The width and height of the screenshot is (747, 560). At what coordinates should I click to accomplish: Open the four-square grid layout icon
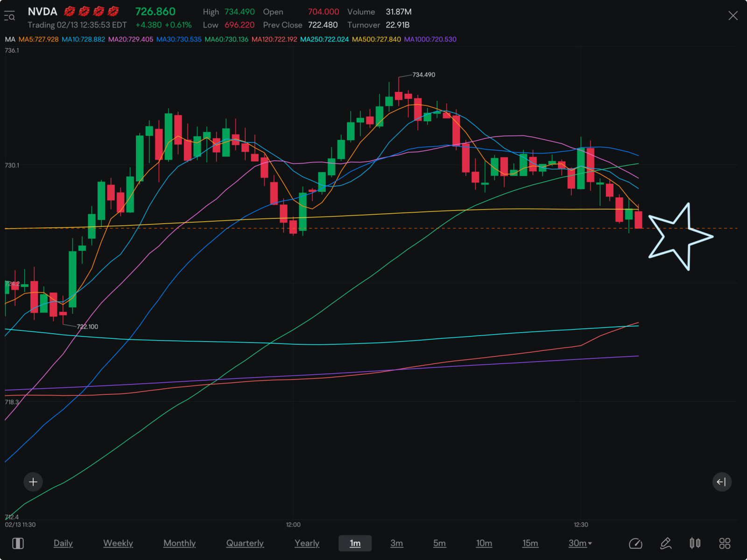[x=725, y=543]
